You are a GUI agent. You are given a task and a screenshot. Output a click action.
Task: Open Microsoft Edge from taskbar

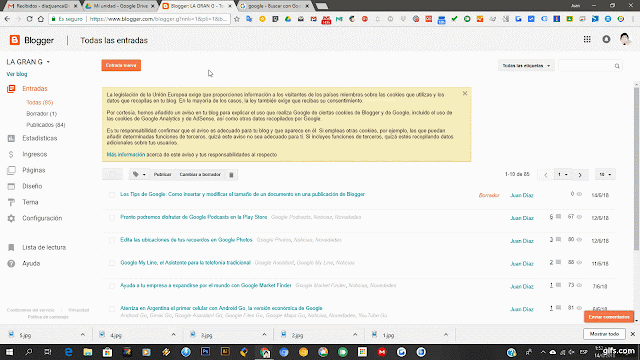(68, 352)
